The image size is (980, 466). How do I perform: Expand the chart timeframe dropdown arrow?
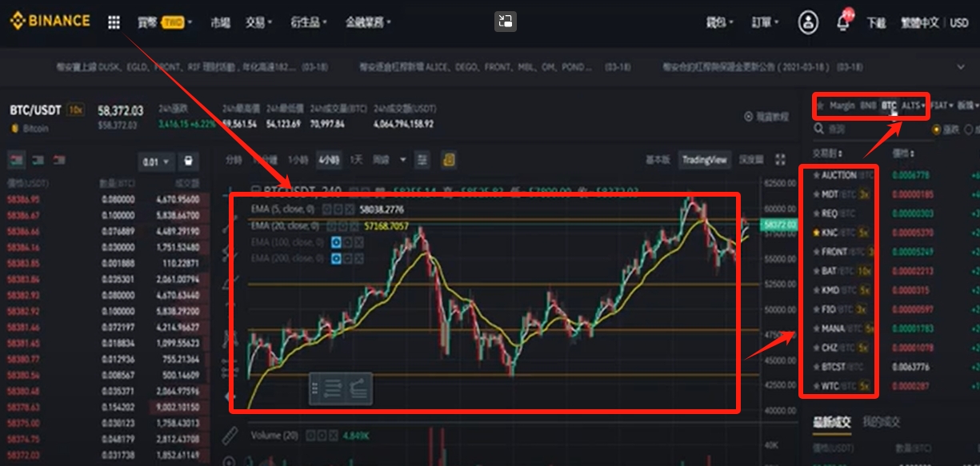[x=403, y=160]
